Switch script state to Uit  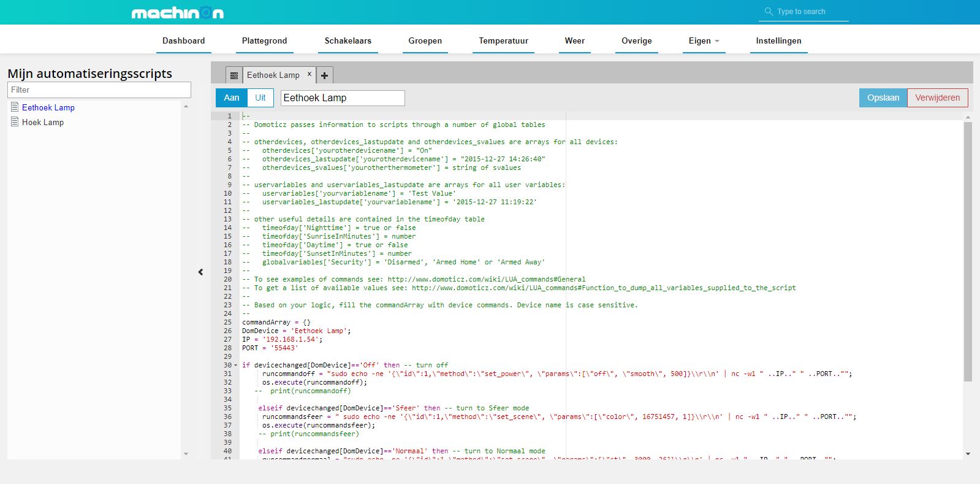pyautogui.click(x=260, y=98)
